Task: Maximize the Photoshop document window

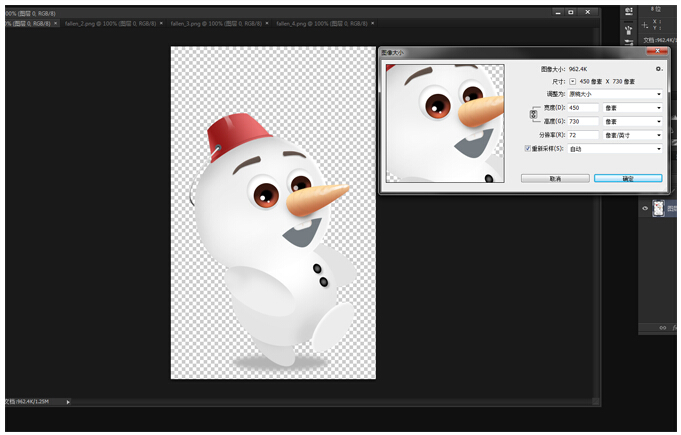Action: click(x=571, y=12)
